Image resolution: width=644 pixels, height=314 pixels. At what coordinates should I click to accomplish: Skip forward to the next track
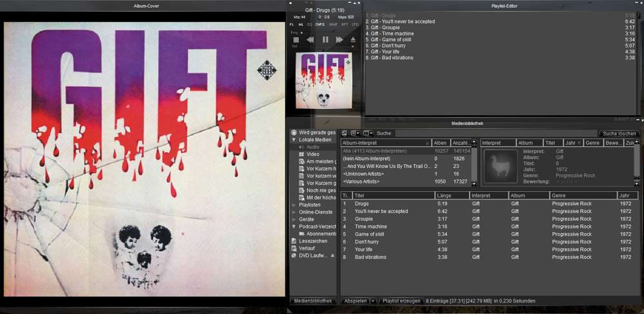[339, 40]
